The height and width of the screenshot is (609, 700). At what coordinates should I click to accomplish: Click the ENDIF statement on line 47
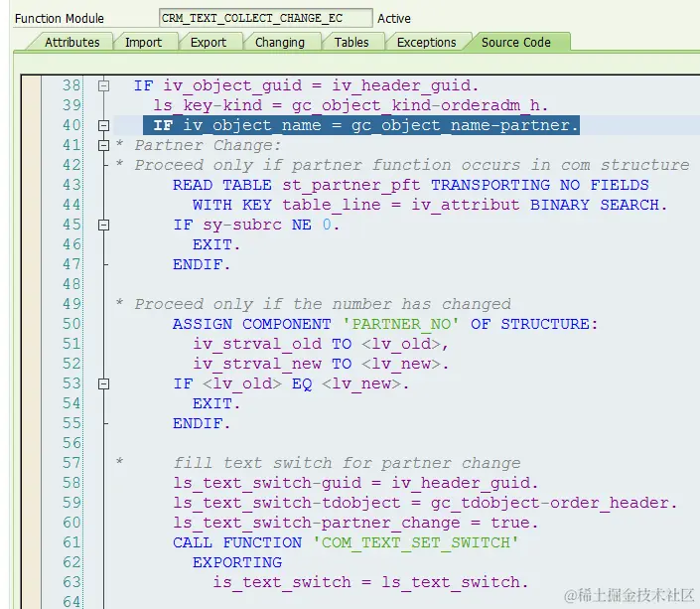(x=202, y=264)
